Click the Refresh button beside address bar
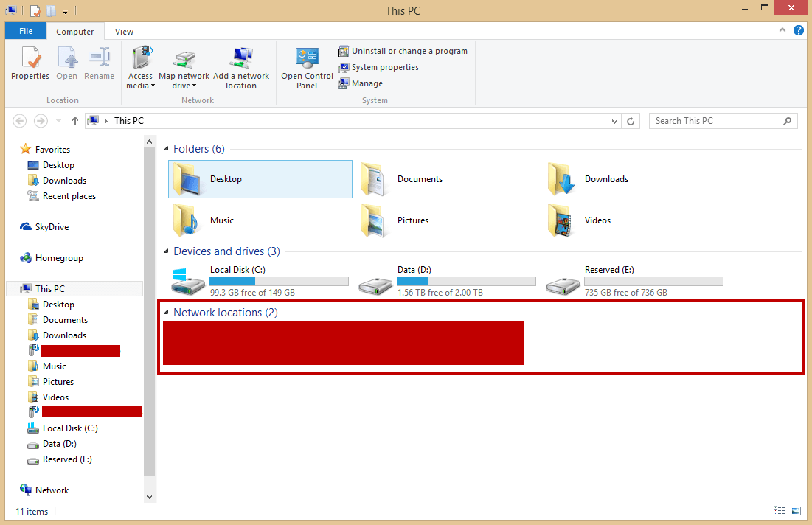 pyautogui.click(x=631, y=121)
